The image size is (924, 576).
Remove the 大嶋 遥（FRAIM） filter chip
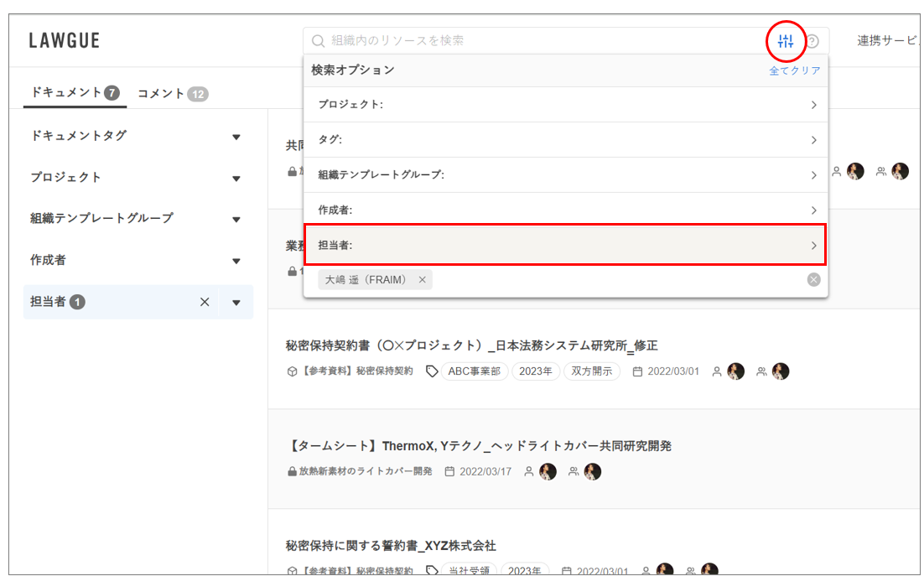(x=423, y=280)
